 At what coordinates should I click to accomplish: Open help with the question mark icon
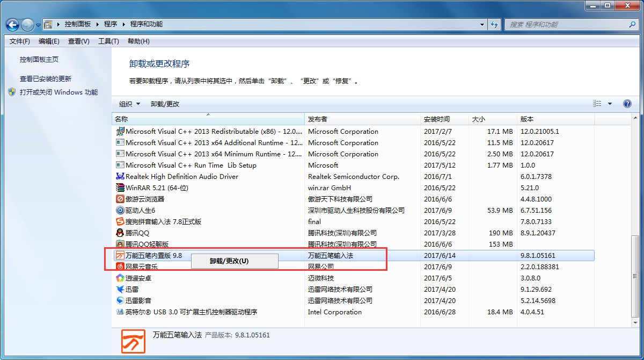[x=627, y=104]
